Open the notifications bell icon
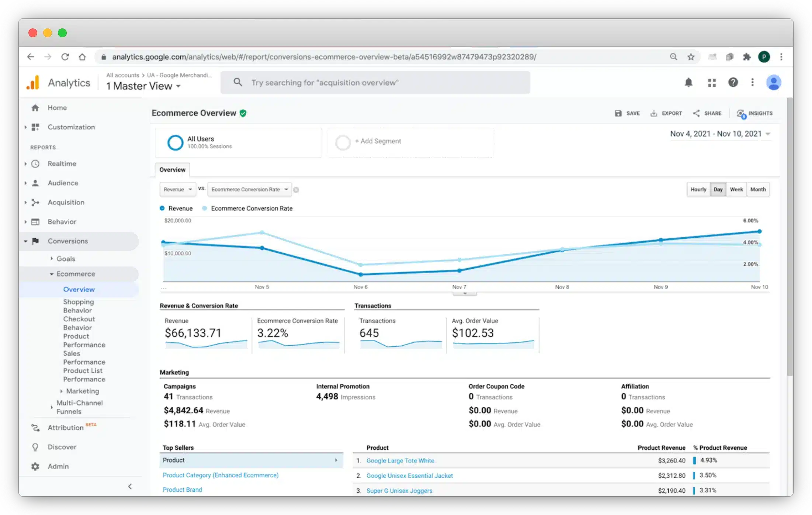The width and height of the screenshot is (812, 515). click(688, 82)
